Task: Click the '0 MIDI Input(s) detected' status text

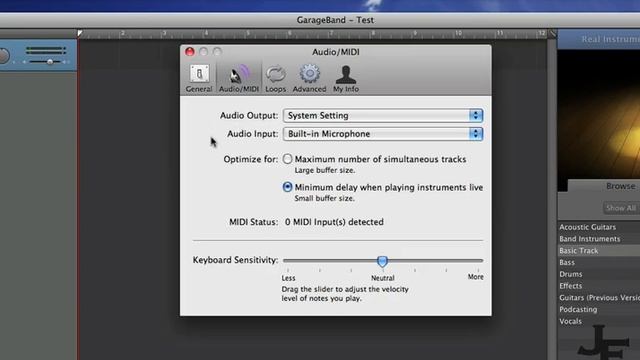Action: pos(334,222)
